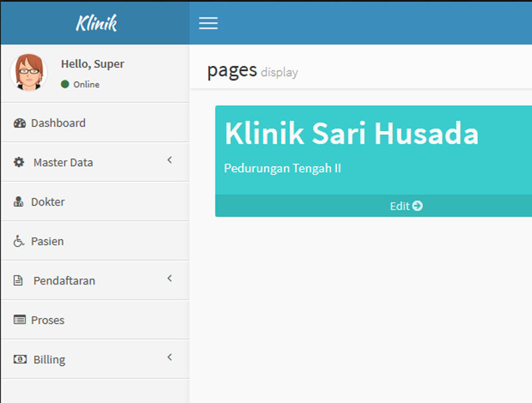
Task: Click the Dashboard gauge icon
Action: coord(19,123)
